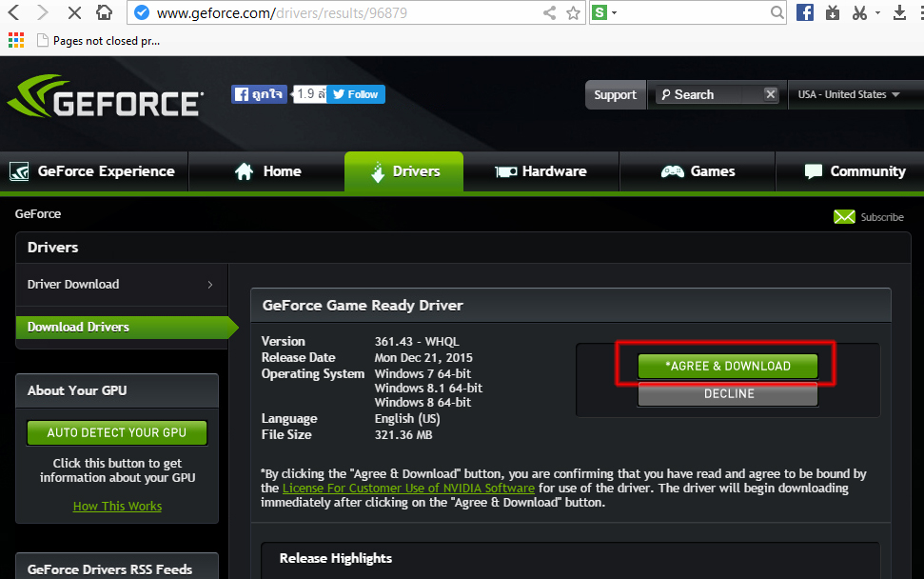Go back using browser back arrow
Viewport: 924px width, 579px height.
click(x=14, y=12)
